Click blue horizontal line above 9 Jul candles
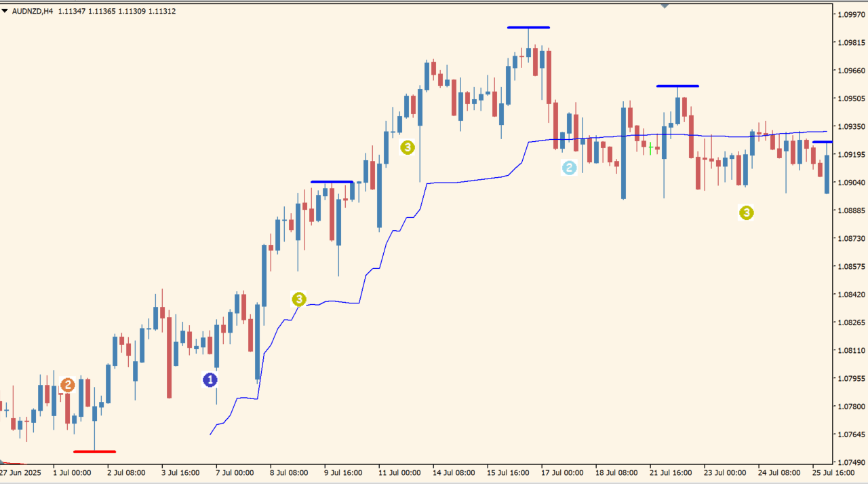The width and height of the screenshot is (868, 484). pyautogui.click(x=332, y=182)
